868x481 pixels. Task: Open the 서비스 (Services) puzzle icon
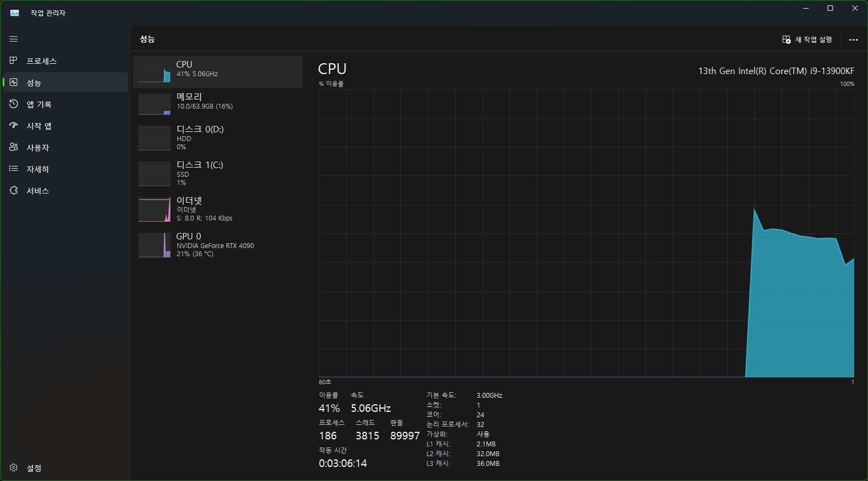coord(14,190)
